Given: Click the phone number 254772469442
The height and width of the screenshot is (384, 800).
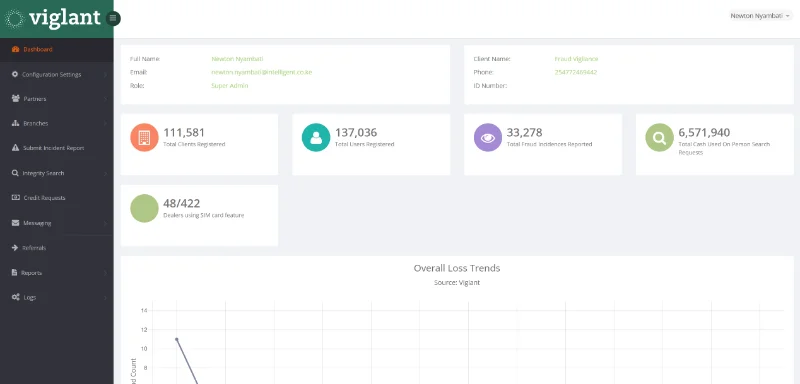Looking at the screenshot, I should pyautogui.click(x=576, y=72).
